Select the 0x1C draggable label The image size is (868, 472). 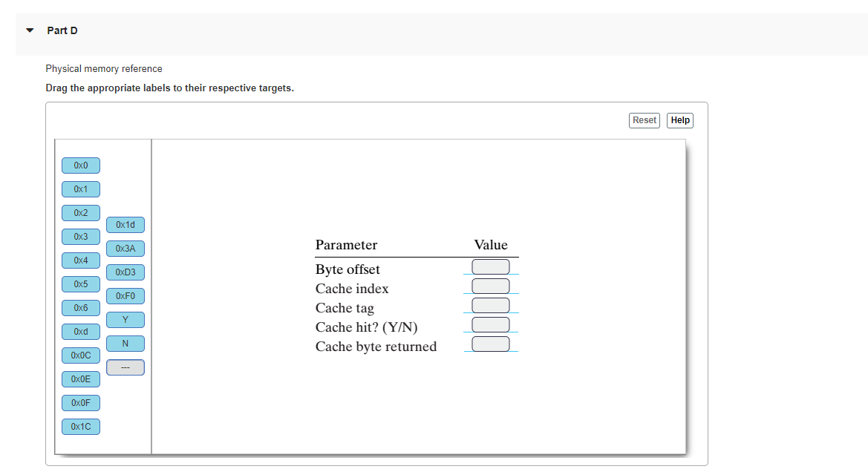click(80, 426)
